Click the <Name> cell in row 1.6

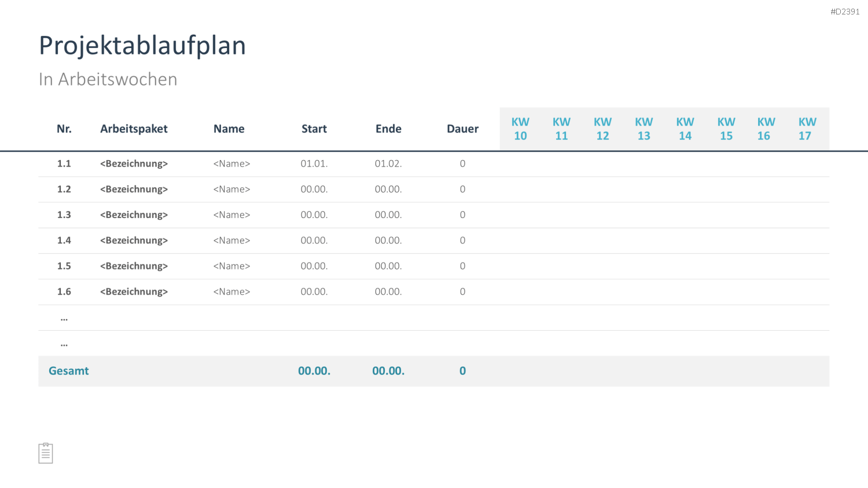pyautogui.click(x=231, y=291)
